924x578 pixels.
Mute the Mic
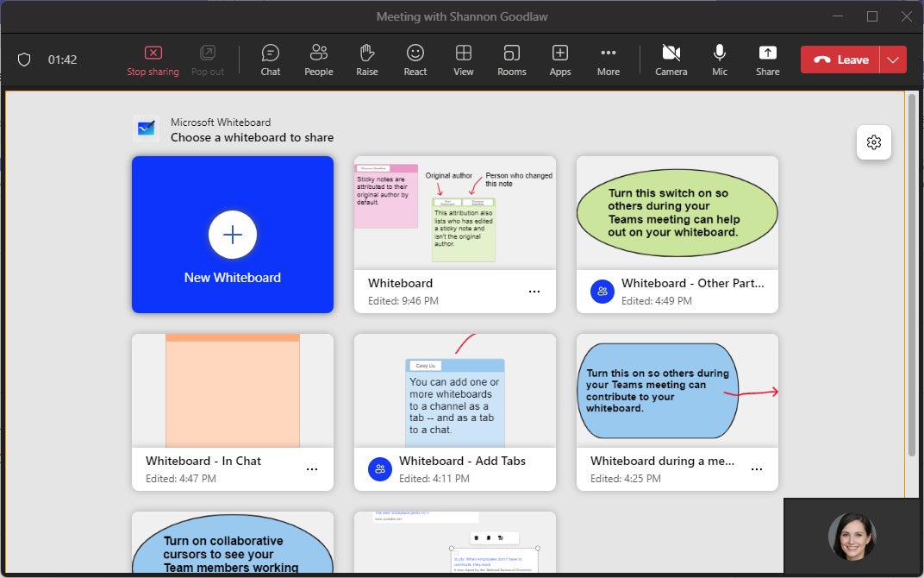click(x=720, y=60)
